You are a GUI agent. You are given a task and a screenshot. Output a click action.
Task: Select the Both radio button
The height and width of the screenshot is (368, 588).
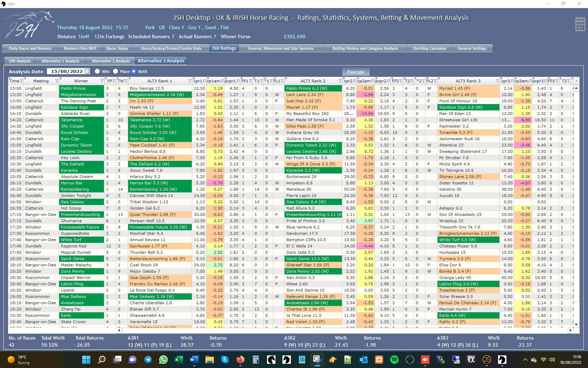tap(133, 71)
